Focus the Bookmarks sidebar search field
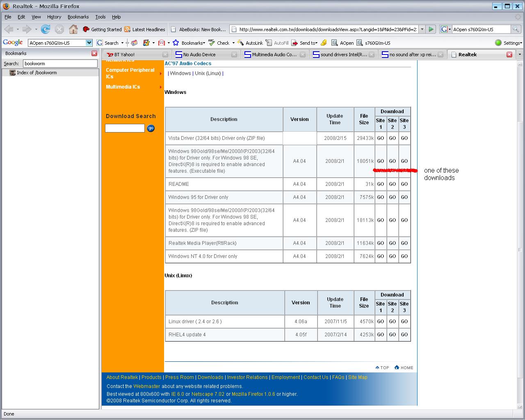 pos(60,64)
